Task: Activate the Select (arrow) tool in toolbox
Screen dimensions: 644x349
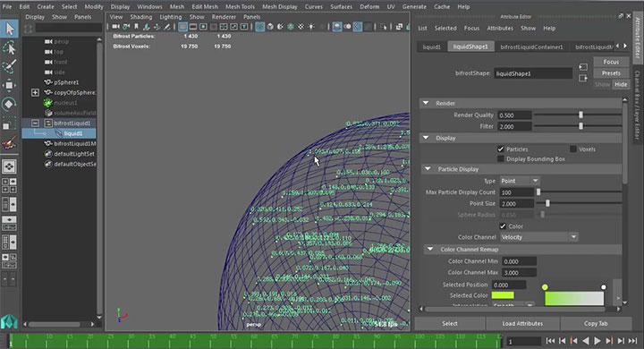Action: pyautogui.click(x=9, y=29)
